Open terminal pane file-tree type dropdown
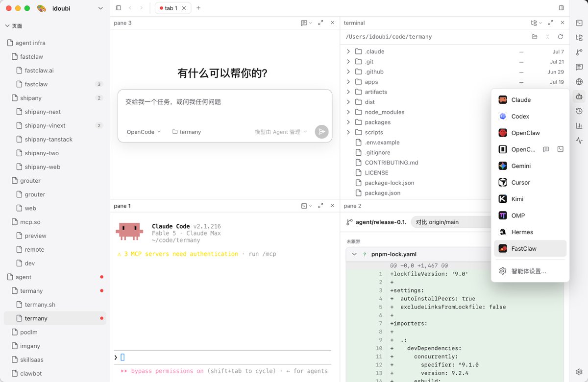Viewport: 588px width, 382px height. click(x=537, y=23)
